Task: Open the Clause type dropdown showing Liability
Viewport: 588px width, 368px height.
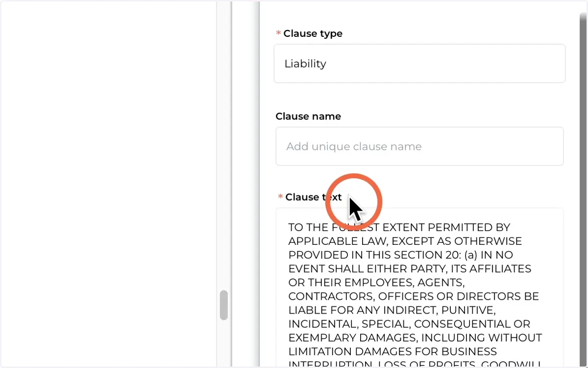Action: tap(419, 63)
